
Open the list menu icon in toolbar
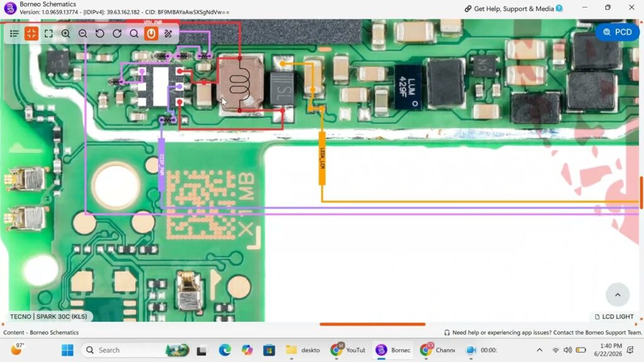pos(14,33)
